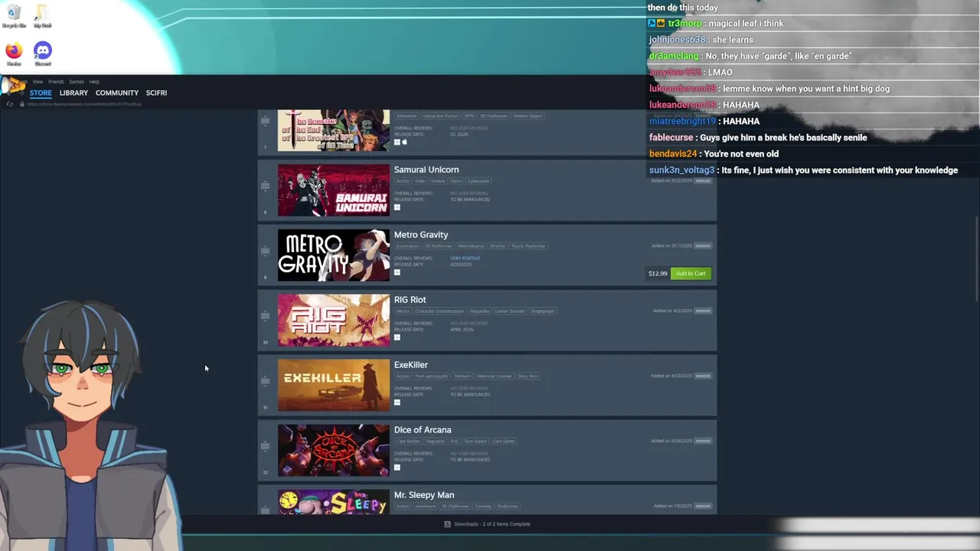This screenshot has width=980, height=551.
Task: Open the ExeKiller title link
Action: [410, 365]
